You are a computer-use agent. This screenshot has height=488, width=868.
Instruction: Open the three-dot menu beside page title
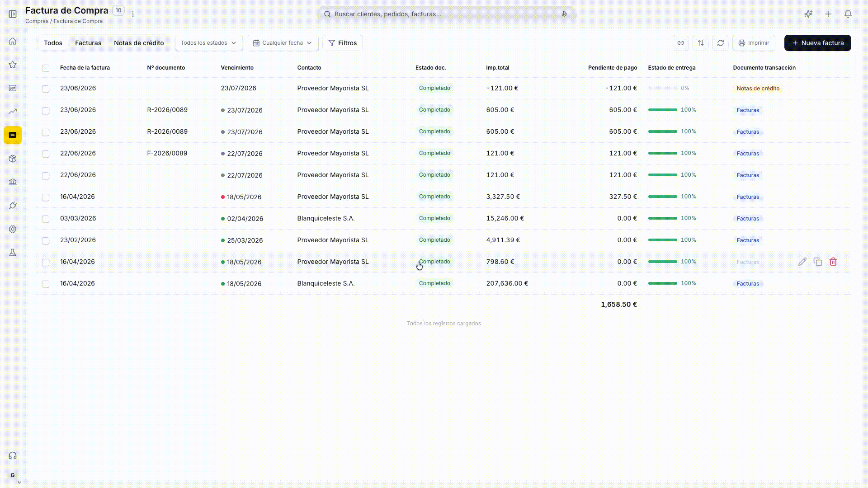(x=133, y=14)
